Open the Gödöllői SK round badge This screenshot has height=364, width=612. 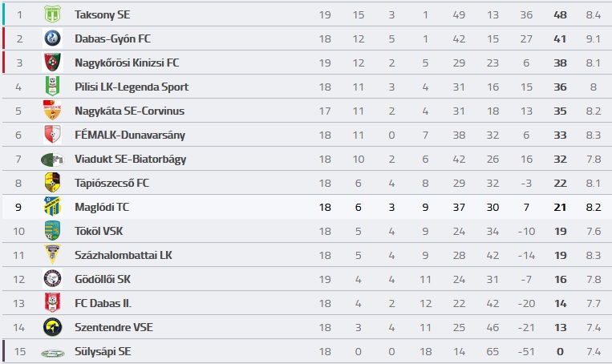point(52,279)
